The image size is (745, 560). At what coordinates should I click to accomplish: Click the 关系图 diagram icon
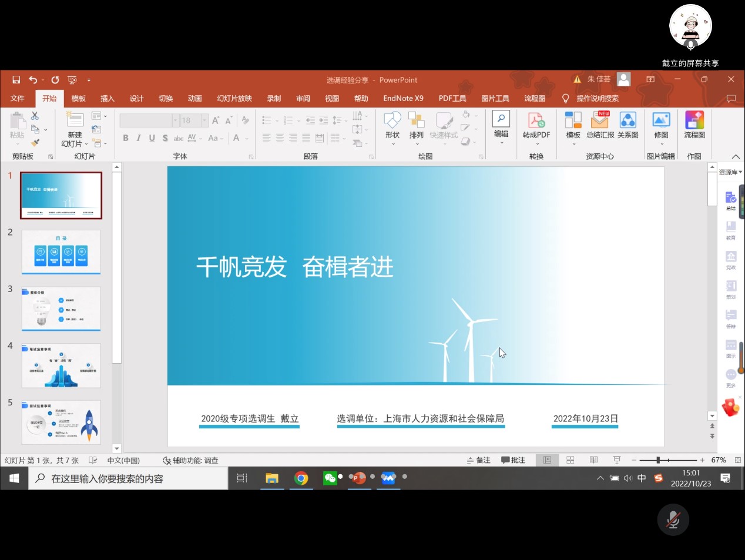pyautogui.click(x=627, y=121)
